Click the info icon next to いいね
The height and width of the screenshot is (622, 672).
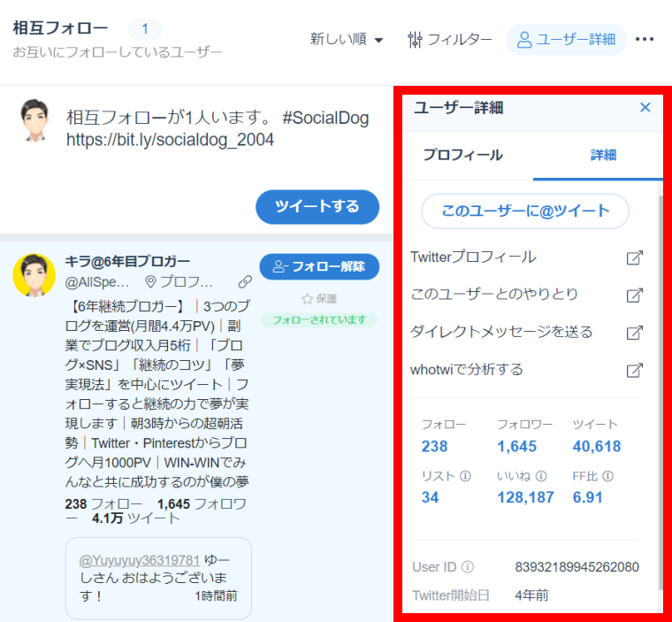point(541,476)
